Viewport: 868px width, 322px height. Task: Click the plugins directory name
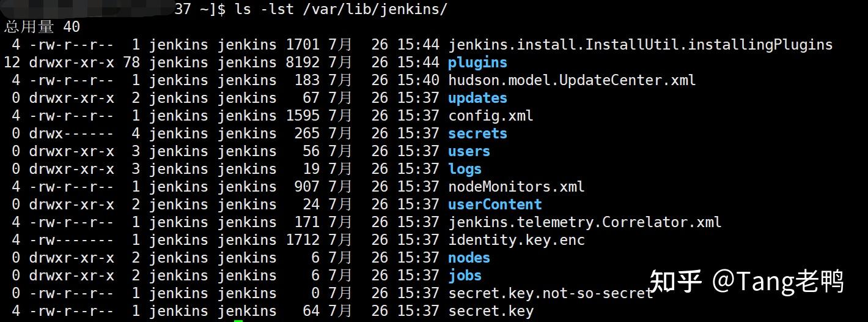click(x=477, y=62)
